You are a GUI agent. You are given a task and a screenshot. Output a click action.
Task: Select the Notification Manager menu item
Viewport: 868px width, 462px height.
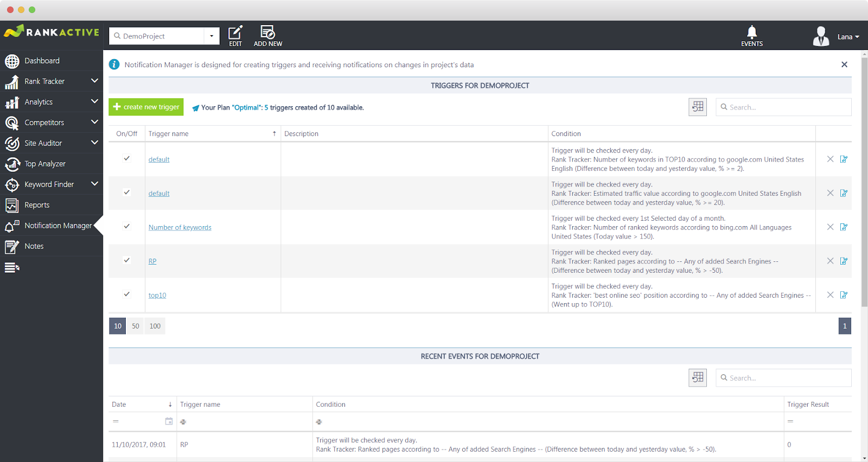(x=52, y=226)
